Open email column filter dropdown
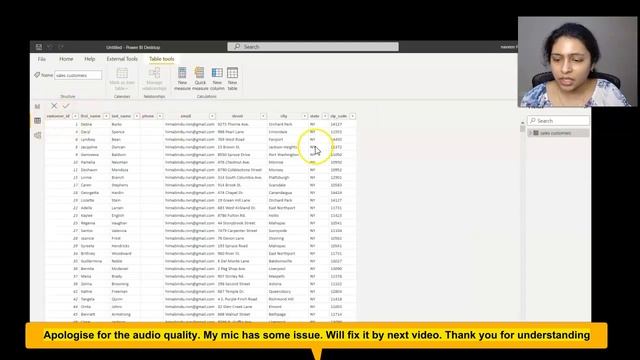The height and width of the screenshot is (360, 640). (212, 116)
